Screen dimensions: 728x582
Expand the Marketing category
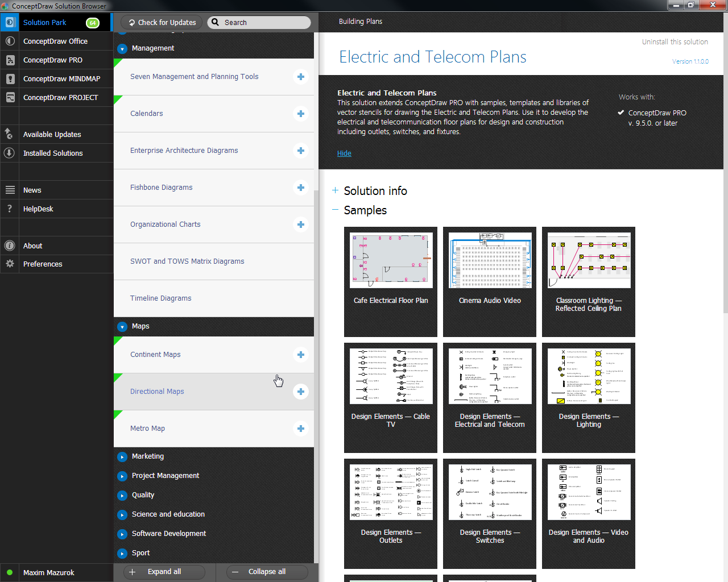point(122,457)
